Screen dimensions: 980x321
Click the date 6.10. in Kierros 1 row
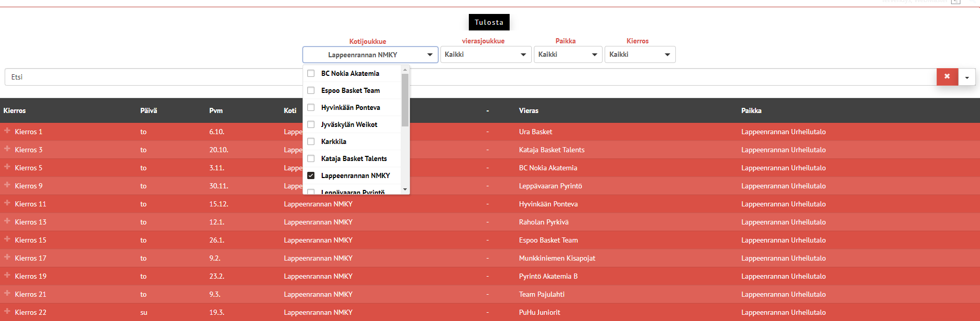point(216,132)
